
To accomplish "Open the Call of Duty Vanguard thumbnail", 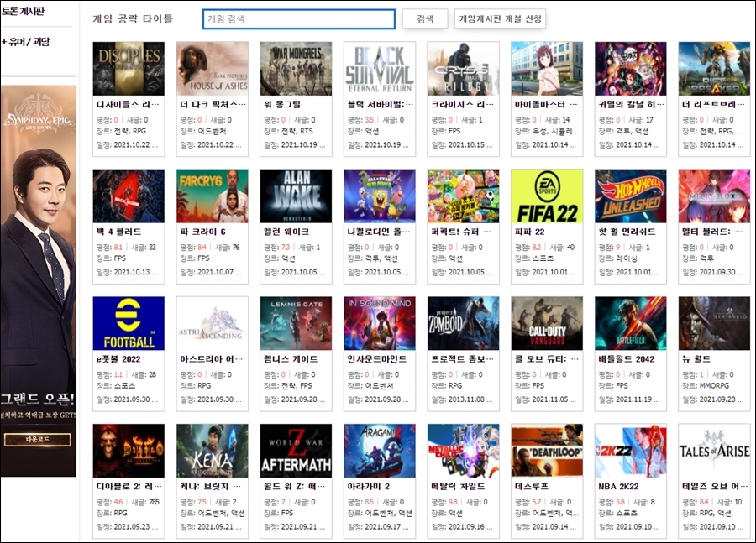I will (x=547, y=323).
